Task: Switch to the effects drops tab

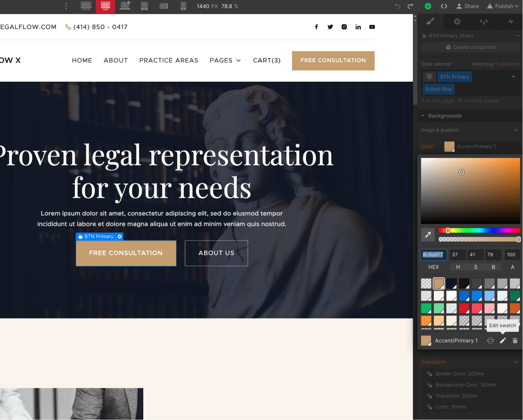Action: coord(483,22)
